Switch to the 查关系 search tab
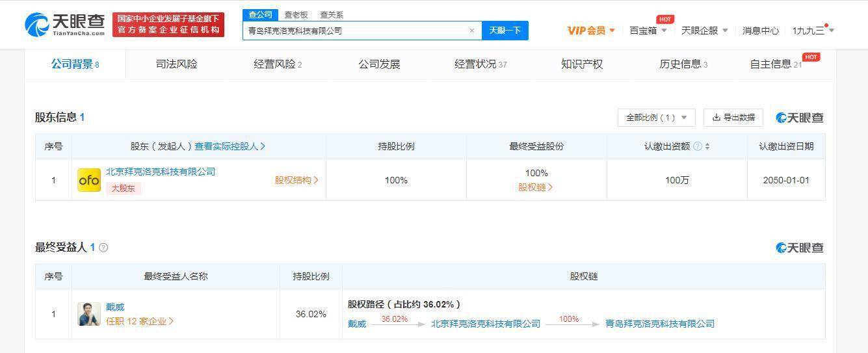Viewport: 868px width, 353px height. click(332, 14)
